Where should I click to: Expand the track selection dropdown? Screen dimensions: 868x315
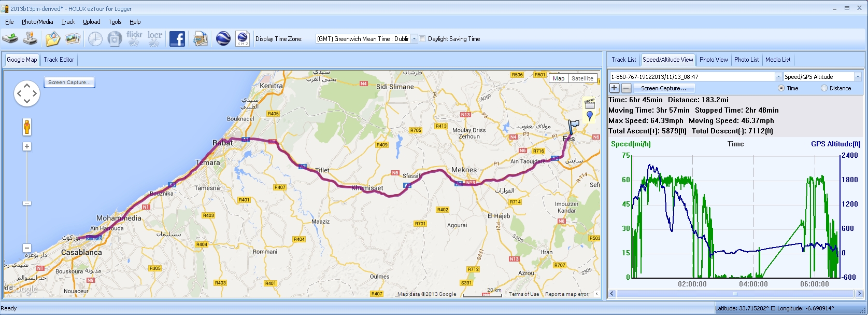778,77
